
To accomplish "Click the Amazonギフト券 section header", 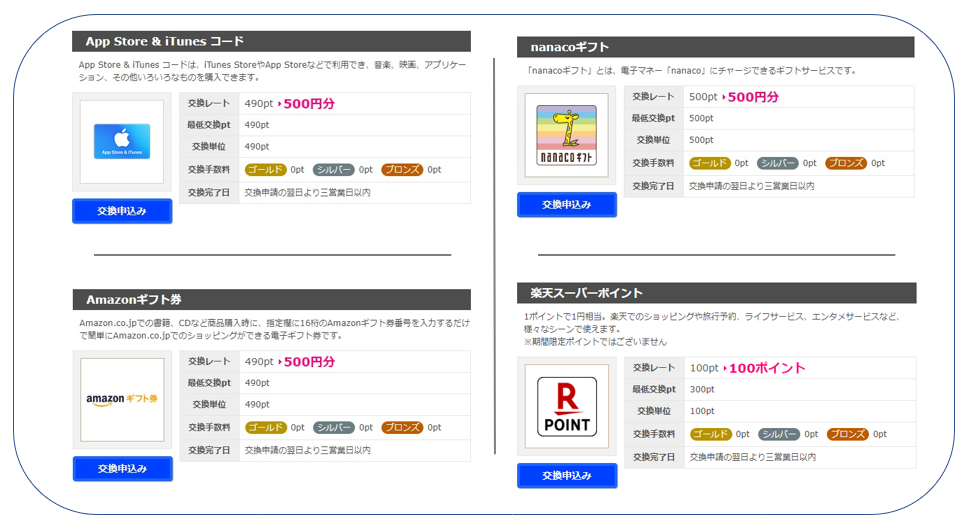I will click(272, 299).
